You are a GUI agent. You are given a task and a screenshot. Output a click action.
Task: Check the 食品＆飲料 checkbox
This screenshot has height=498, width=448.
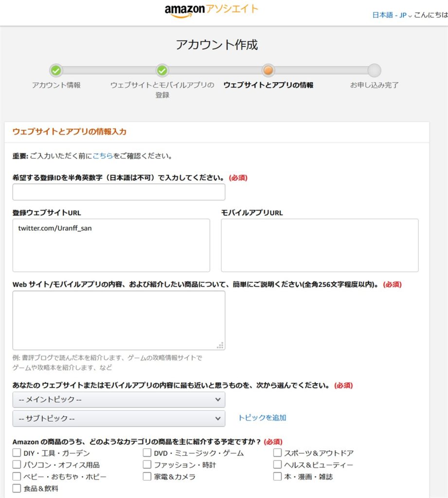[x=17, y=488]
